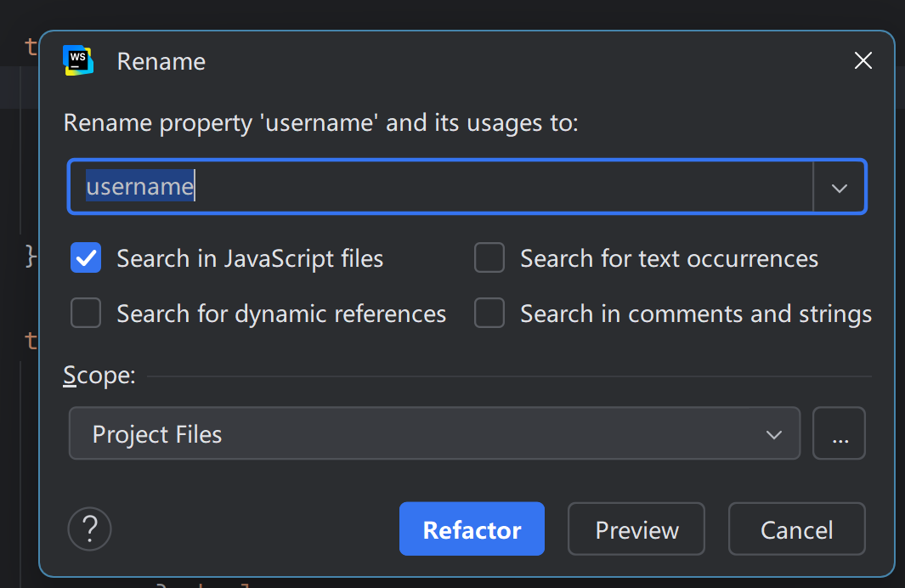Click the ellipsis button beside the scope selector

pyautogui.click(x=839, y=433)
